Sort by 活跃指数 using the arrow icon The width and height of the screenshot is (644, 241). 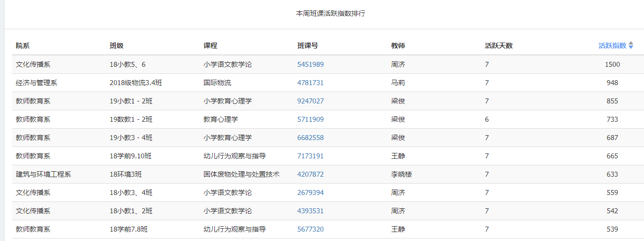[631, 46]
